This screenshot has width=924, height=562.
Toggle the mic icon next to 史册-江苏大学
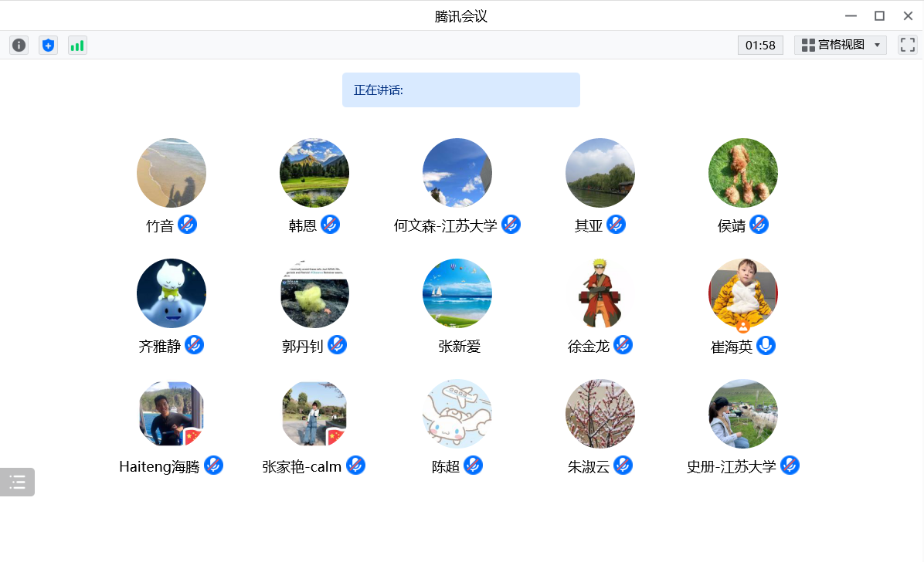click(x=790, y=466)
